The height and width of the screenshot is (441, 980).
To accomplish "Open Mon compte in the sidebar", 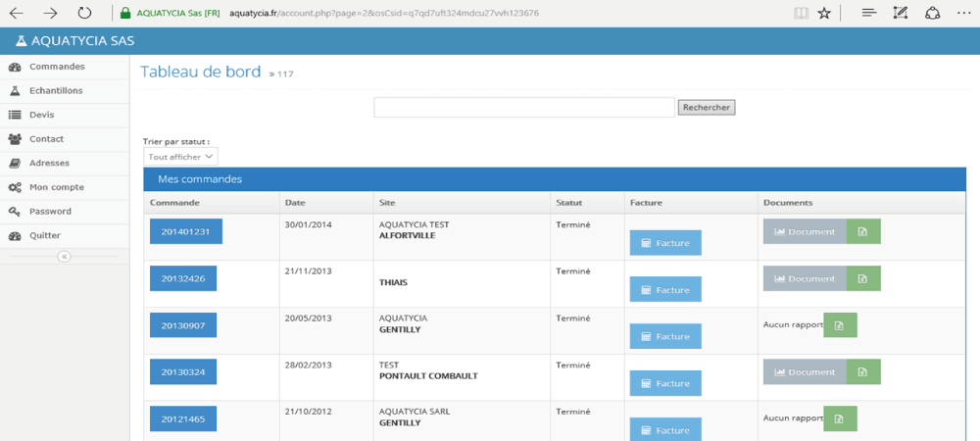I will point(65,187).
